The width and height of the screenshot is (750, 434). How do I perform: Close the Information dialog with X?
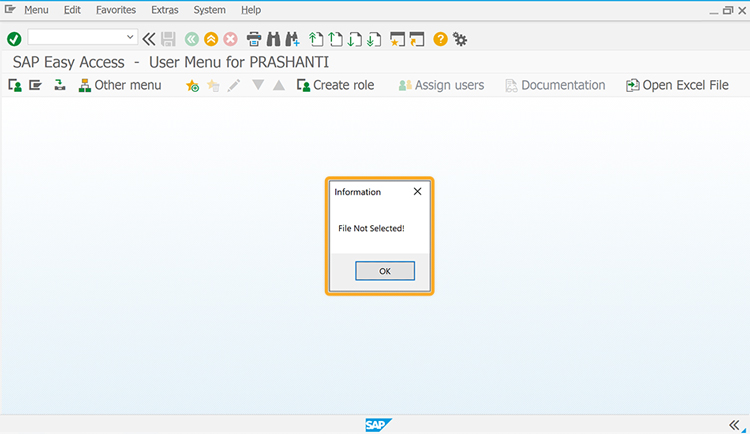point(418,191)
